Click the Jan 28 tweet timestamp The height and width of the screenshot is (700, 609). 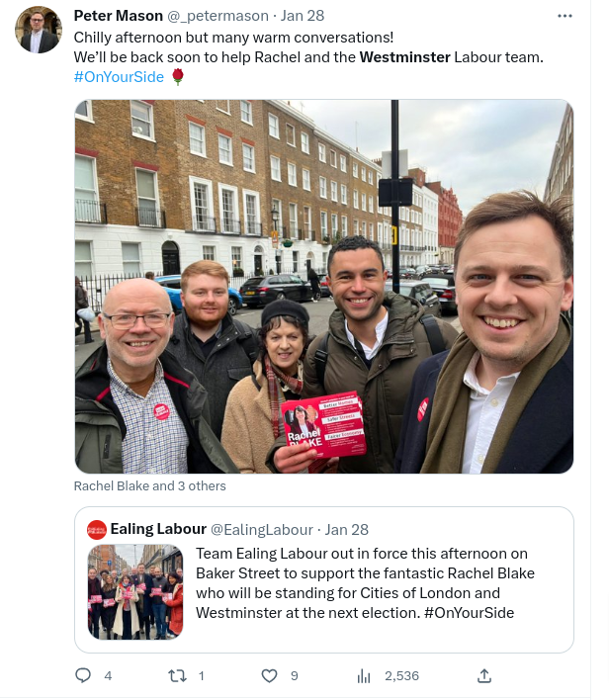[x=303, y=16]
